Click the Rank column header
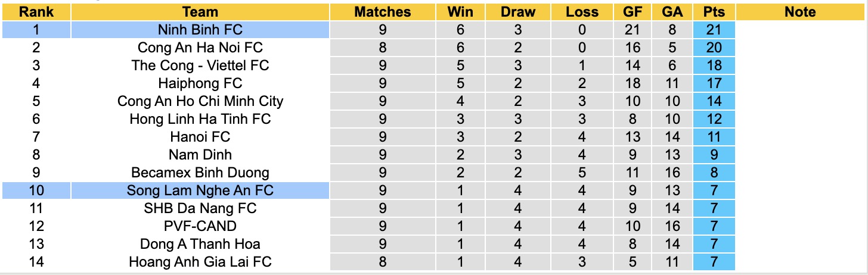This screenshot has width=868, height=275. click(36, 12)
